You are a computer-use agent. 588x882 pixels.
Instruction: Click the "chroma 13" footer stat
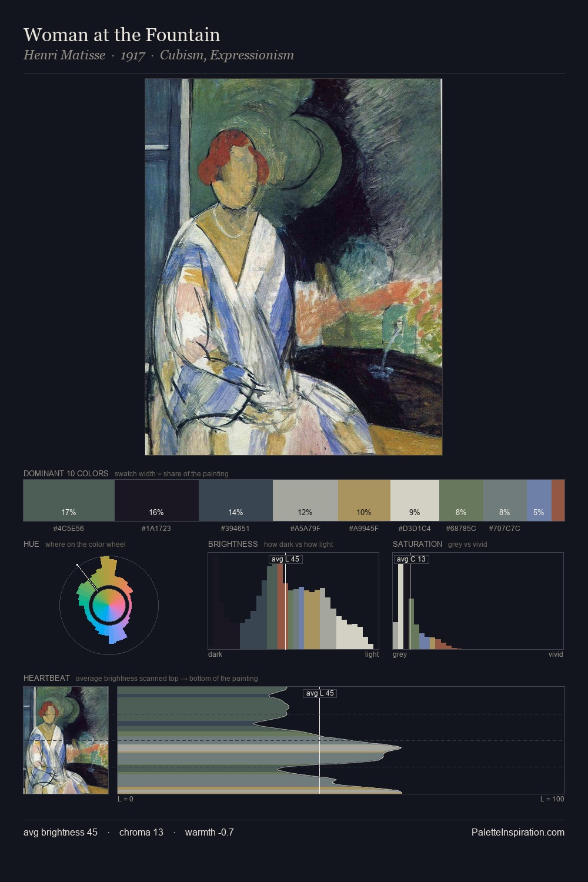pyautogui.click(x=141, y=833)
